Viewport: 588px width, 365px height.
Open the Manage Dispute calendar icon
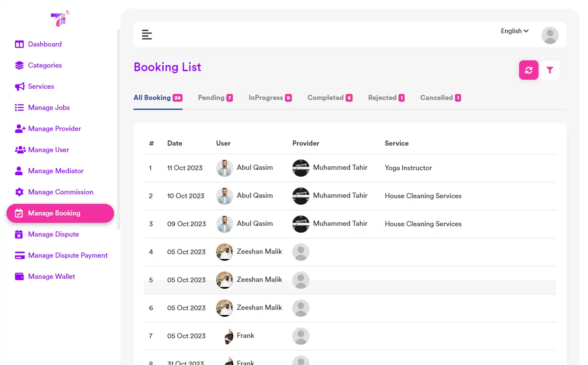coord(19,234)
